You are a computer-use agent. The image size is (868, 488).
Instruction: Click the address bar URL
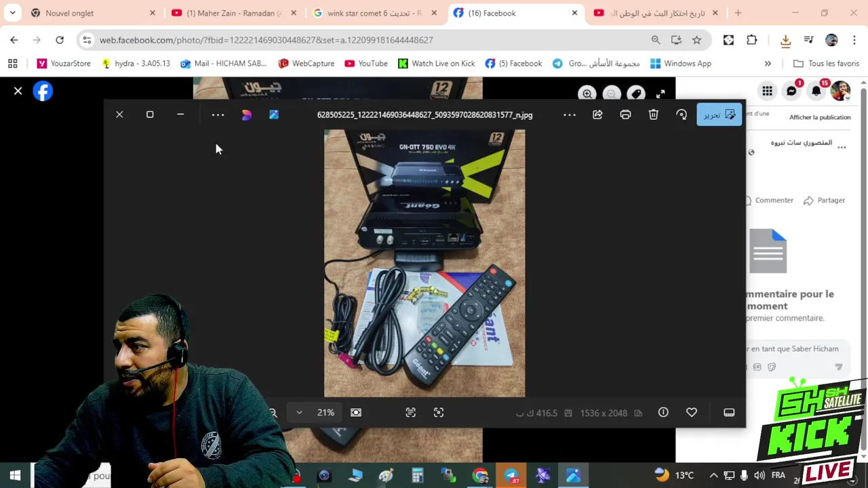[x=266, y=40]
